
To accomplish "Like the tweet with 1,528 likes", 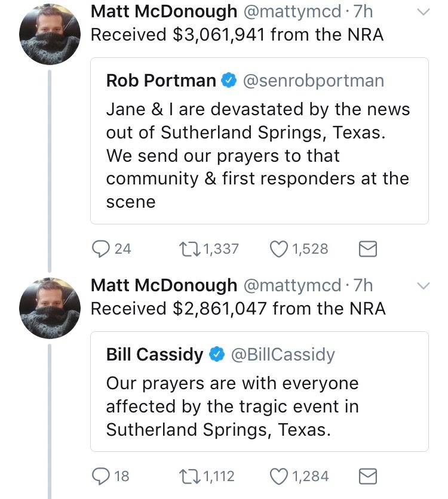I will pyautogui.click(x=278, y=248).
